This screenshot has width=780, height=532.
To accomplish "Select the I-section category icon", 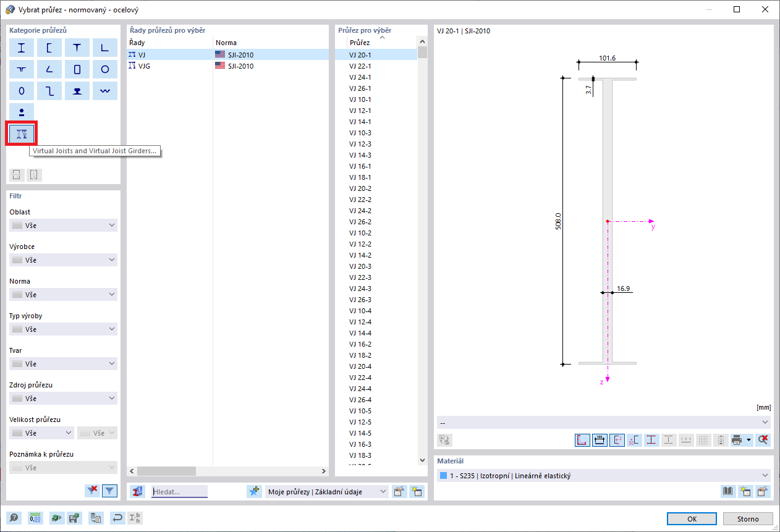I will pos(22,48).
